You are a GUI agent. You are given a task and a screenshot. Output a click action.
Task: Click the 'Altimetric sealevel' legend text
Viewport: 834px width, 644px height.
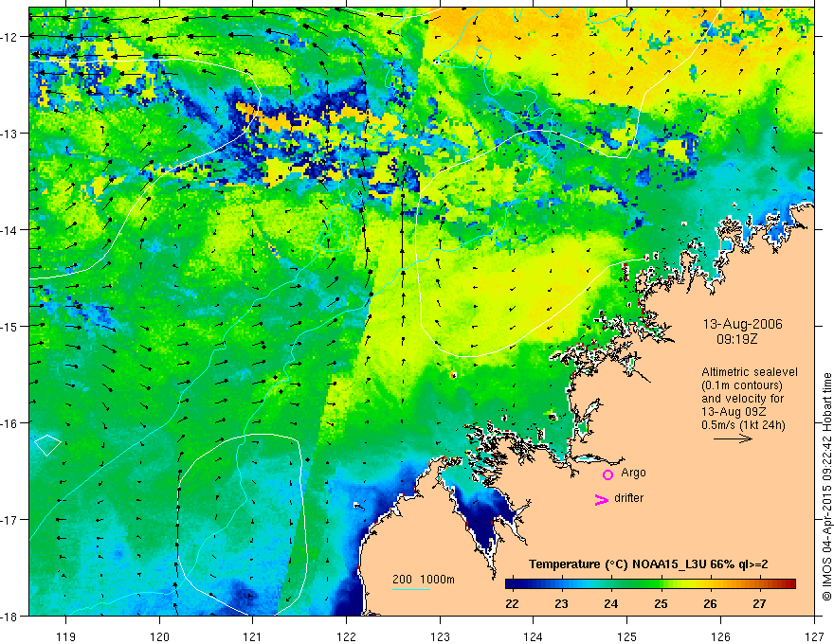click(x=750, y=372)
